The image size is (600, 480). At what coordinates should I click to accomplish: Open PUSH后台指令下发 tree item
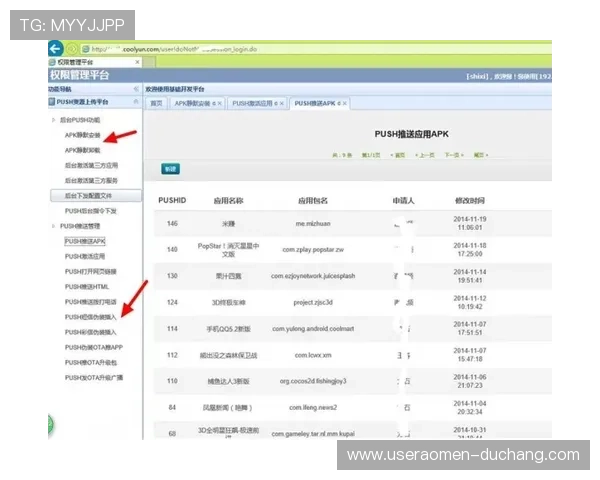click(x=91, y=211)
